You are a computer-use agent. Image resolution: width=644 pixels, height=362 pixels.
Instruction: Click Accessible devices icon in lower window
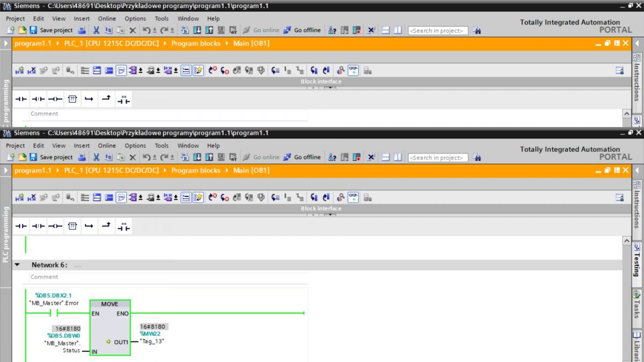click(332, 157)
